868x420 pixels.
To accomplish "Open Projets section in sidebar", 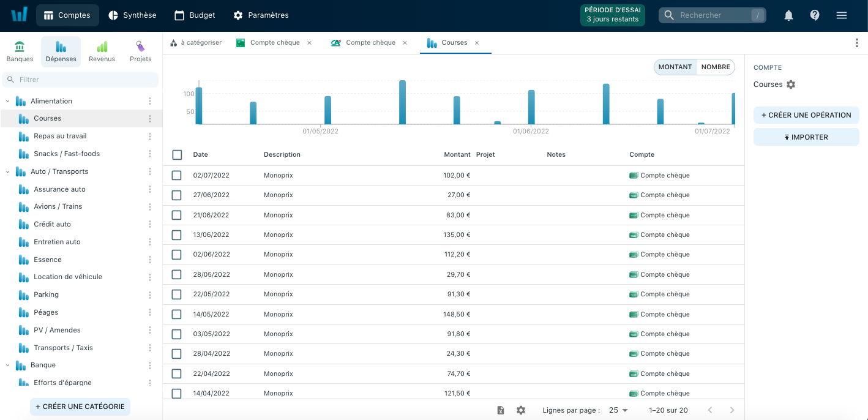I will pos(140,51).
